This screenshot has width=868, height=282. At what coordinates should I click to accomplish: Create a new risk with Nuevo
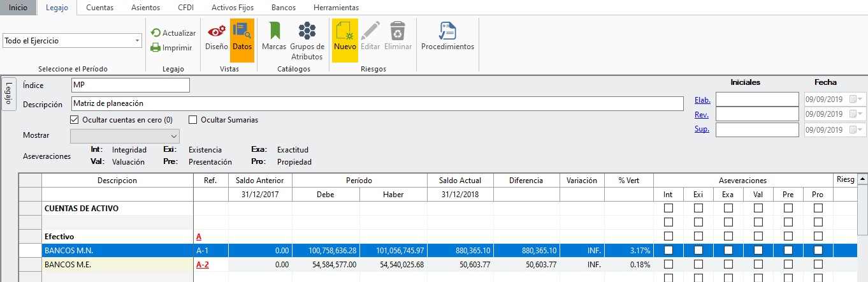pyautogui.click(x=345, y=37)
